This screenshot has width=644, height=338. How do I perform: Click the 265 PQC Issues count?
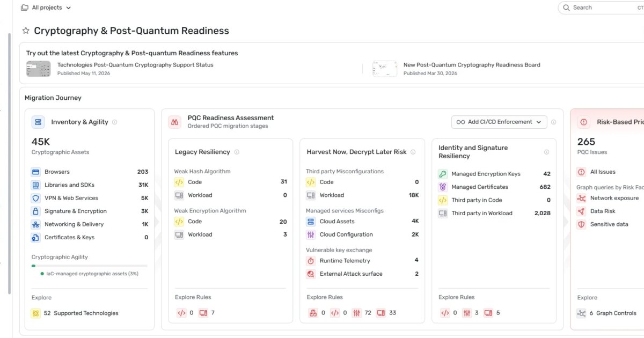pos(586,142)
